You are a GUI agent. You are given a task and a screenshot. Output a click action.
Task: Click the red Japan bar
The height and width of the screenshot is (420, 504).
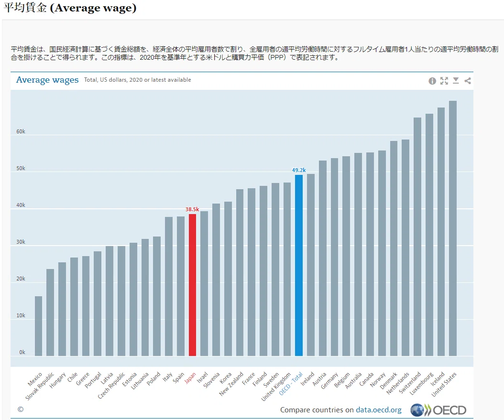[192, 285]
